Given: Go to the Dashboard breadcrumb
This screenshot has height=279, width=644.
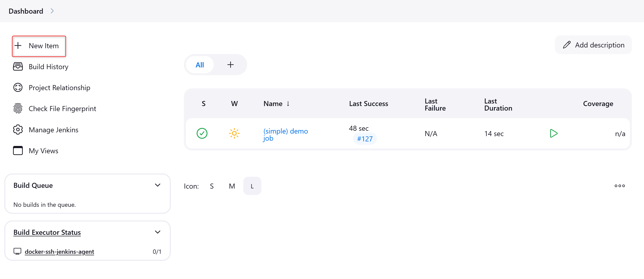Looking at the screenshot, I should pos(26,11).
